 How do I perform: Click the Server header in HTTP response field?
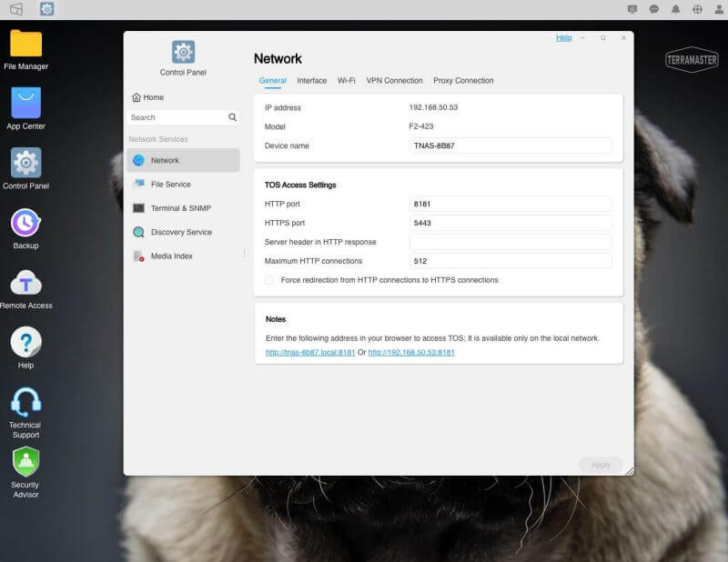(511, 242)
